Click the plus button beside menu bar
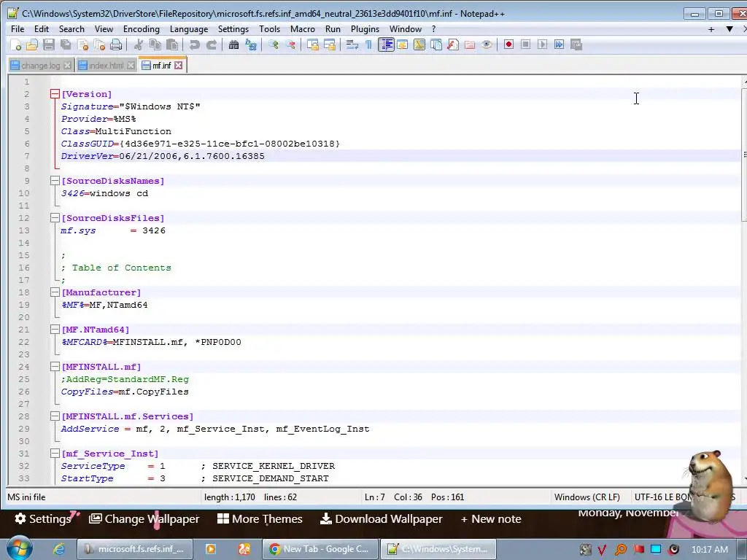This screenshot has width=747, height=560. 711,29
